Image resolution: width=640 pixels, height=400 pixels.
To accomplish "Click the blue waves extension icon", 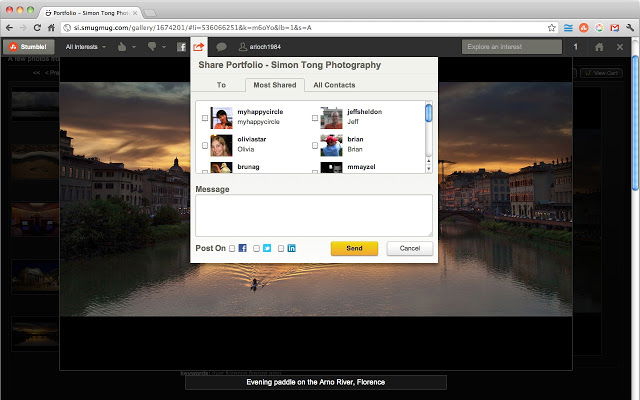I will tap(568, 28).
